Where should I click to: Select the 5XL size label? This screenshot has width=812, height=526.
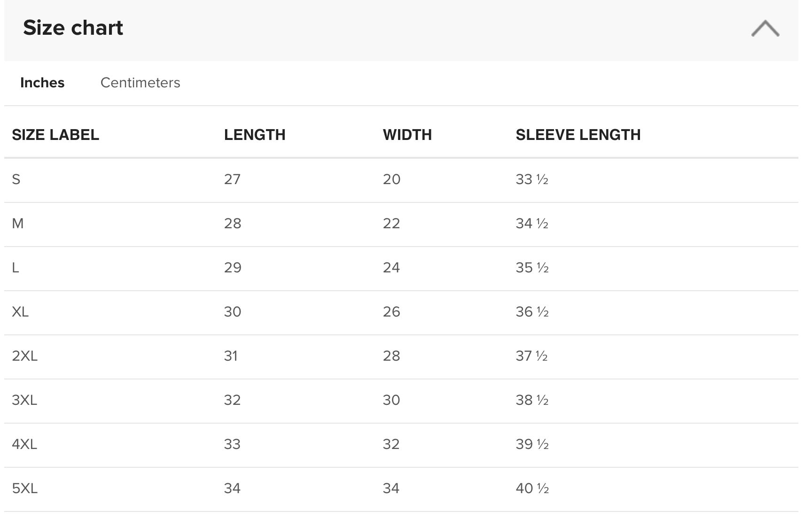24,488
